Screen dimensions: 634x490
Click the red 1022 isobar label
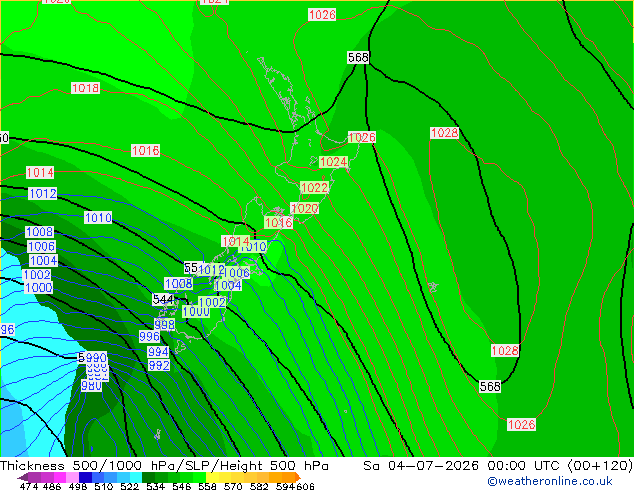pos(314,188)
